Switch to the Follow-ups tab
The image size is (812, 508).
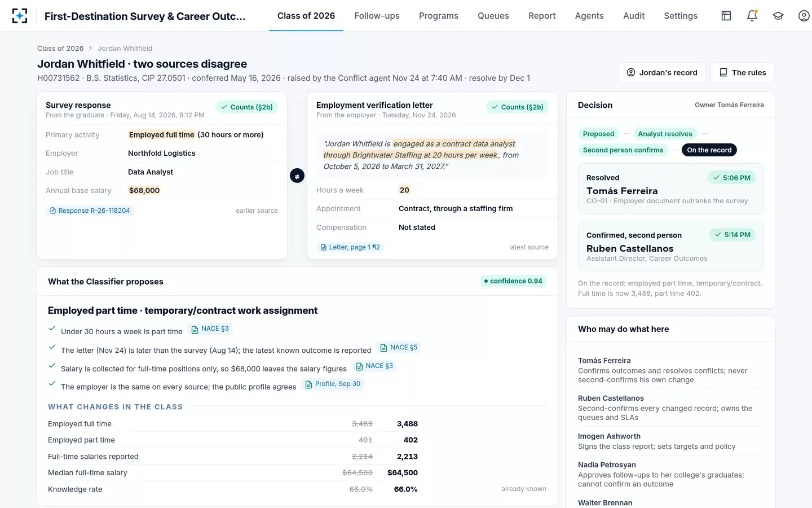click(x=377, y=16)
